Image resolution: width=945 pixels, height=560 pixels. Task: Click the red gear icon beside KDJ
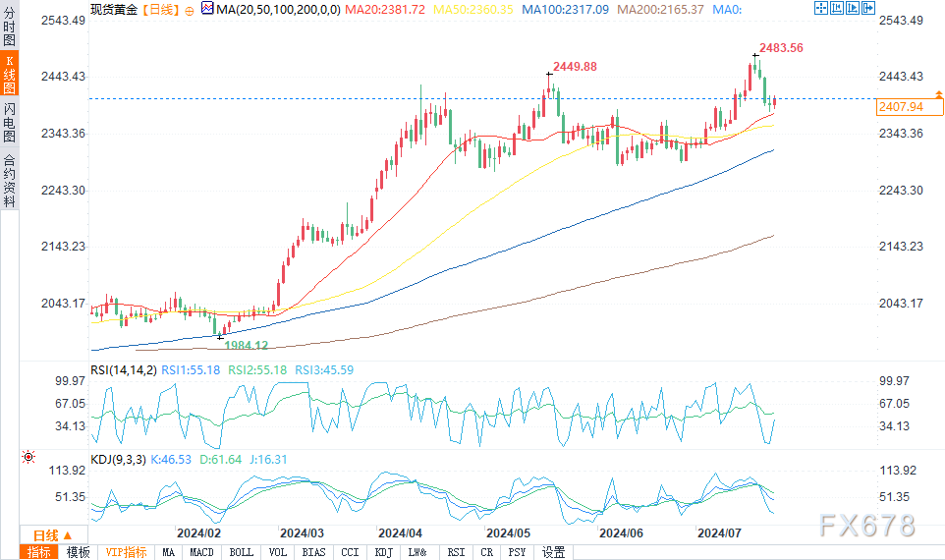(28, 457)
